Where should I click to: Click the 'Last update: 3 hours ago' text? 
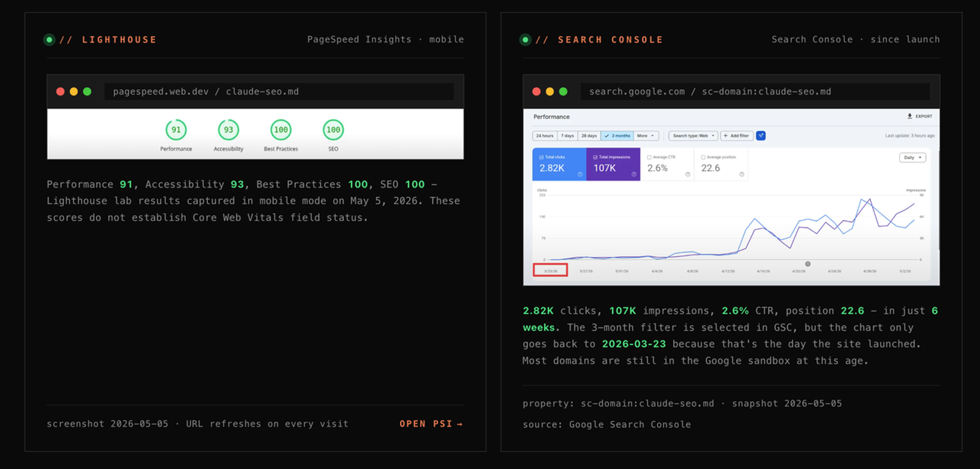coord(910,135)
